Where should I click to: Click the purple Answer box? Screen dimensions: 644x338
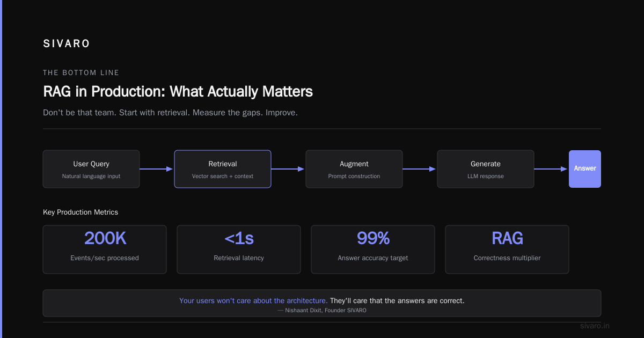(585, 169)
